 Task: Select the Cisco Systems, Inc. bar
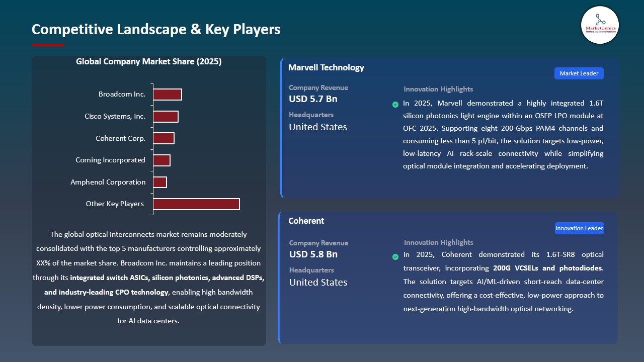point(166,117)
